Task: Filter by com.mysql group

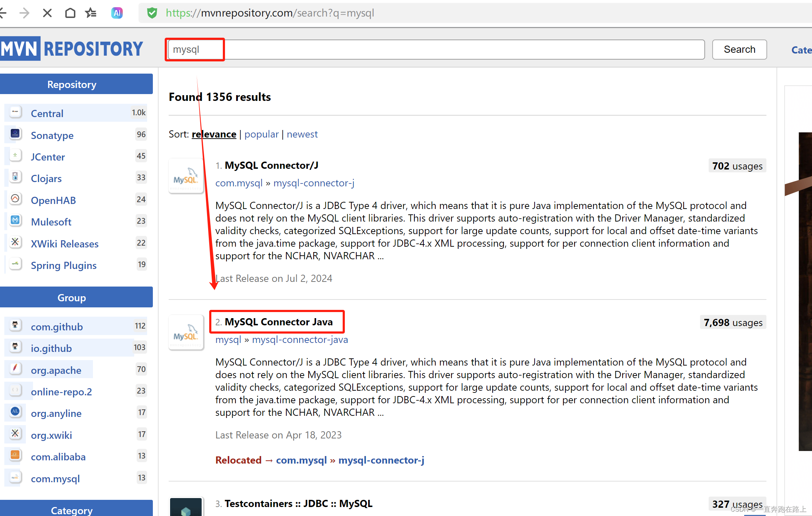Action: pos(55,479)
